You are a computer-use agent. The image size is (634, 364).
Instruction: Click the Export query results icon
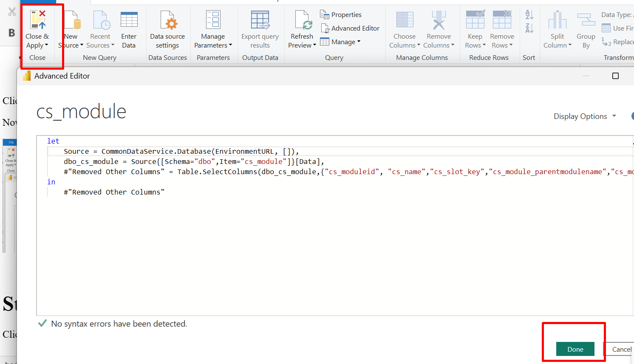(x=260, y=20)
